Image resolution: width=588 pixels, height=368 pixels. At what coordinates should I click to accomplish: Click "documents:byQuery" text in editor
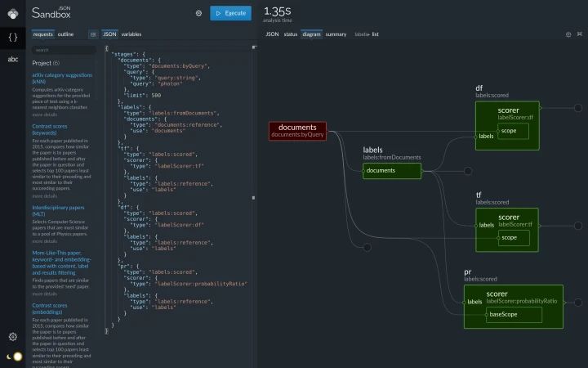[178, 66]
